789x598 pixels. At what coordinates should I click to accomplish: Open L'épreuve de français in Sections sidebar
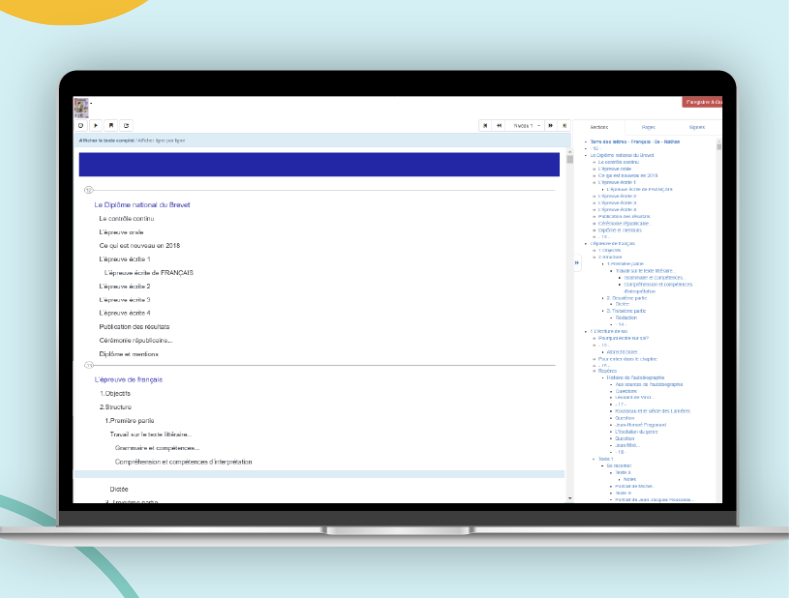click(612, 244)
